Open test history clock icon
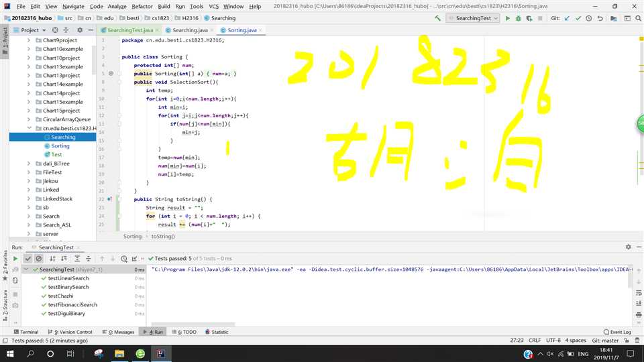Viewport: 644px width, 362px height. pyautogui.click(x=124, y=259)
